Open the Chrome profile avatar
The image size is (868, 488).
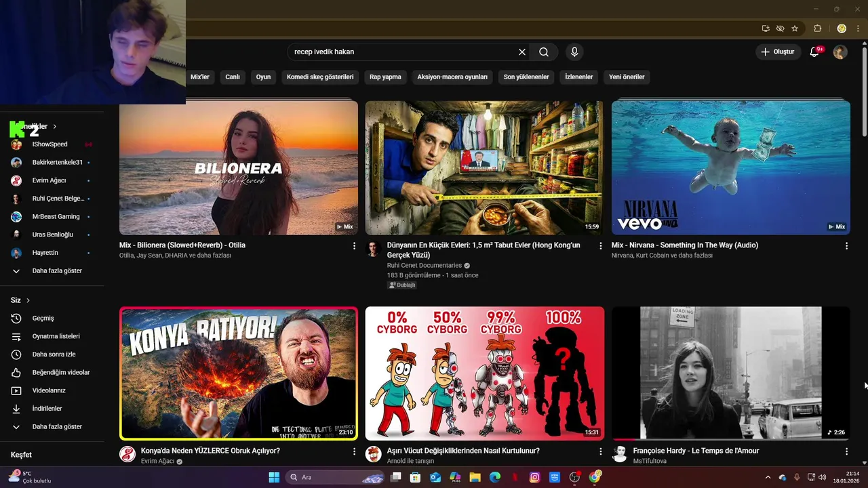[842, 28]
